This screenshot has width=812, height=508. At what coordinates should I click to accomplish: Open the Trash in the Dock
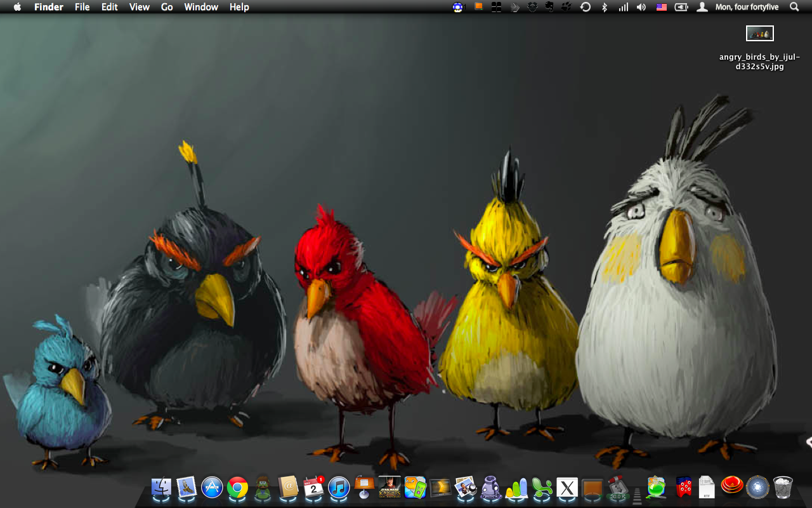783,487
